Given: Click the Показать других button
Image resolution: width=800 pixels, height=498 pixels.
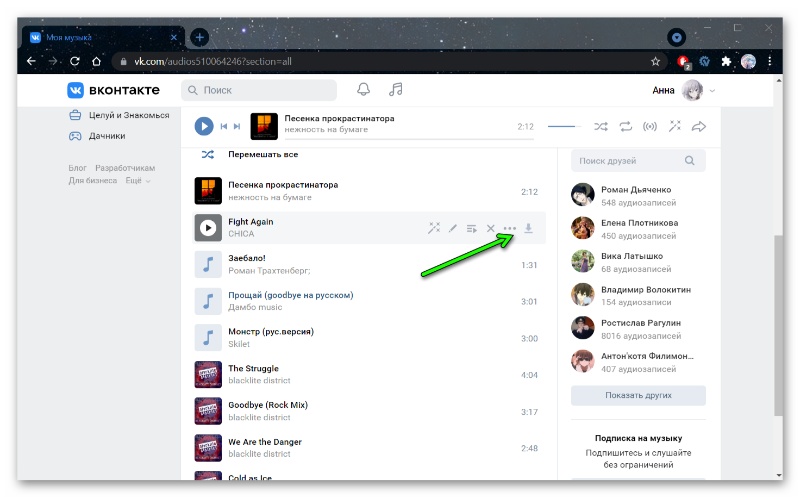Looking at the screenshot, I should coord(638,395).
